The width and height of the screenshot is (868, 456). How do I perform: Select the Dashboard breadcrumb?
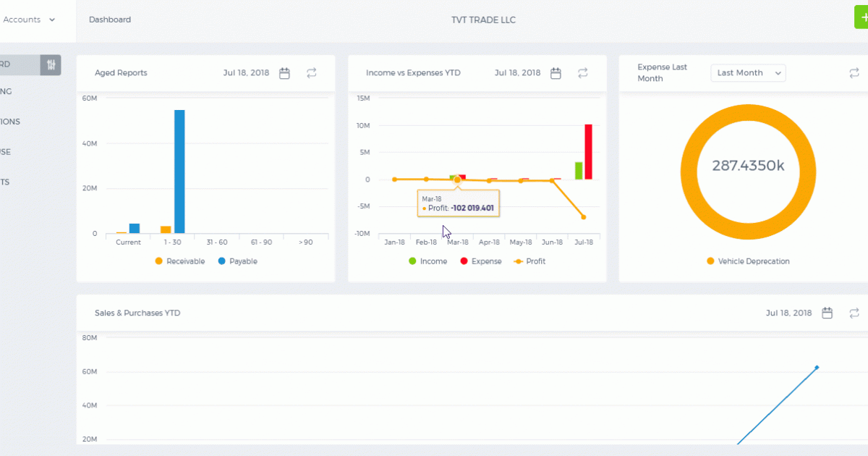tap(110, 20)
